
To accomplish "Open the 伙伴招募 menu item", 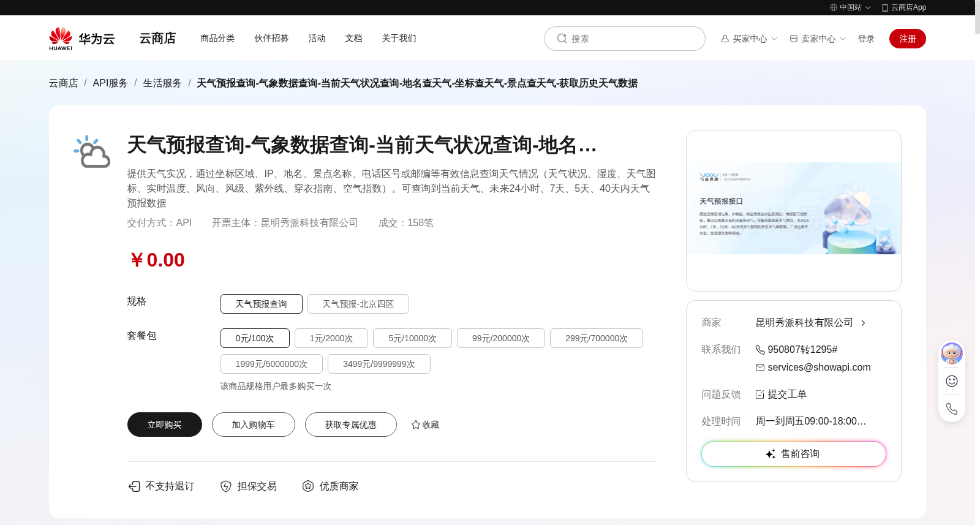I will tap(271, 38).
